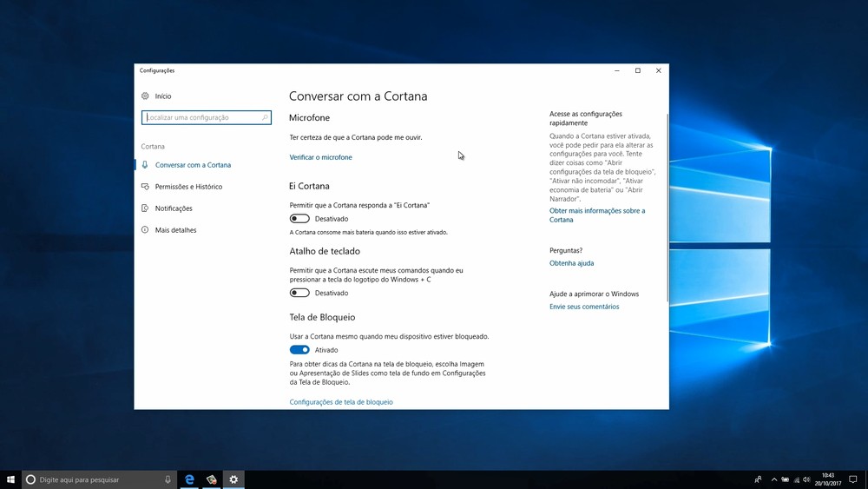
Task: Click the Atalho de teclado heading
Action: point(325,251)
